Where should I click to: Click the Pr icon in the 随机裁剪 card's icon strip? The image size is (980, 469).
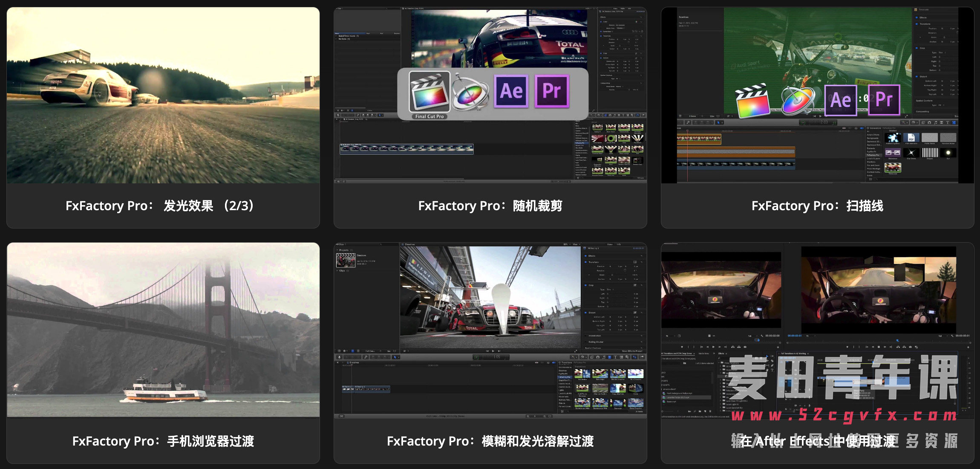tap(552, 91)
